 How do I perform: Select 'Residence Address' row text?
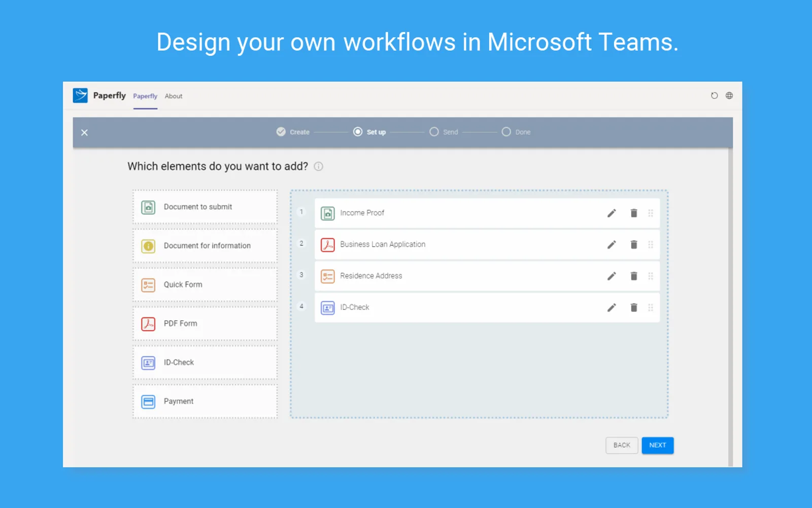[x=371, y=276]
